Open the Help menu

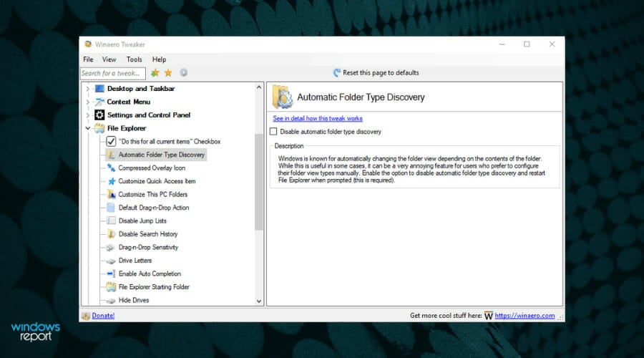pos(159,59)
